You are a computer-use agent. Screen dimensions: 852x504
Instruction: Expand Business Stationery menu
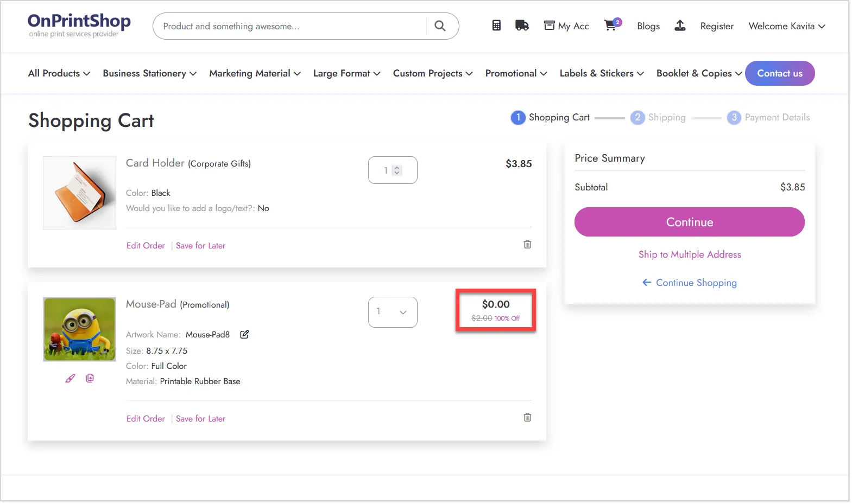click(x=150, y=73)
